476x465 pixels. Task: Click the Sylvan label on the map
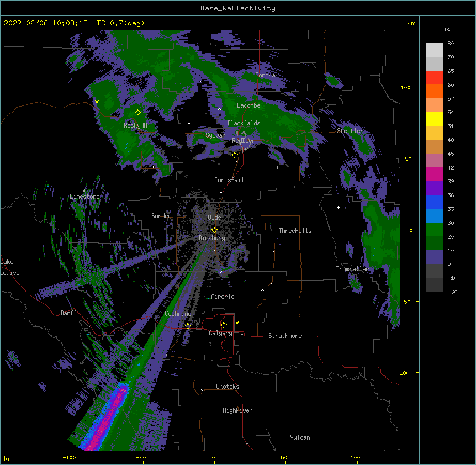(x=215, y=135)
